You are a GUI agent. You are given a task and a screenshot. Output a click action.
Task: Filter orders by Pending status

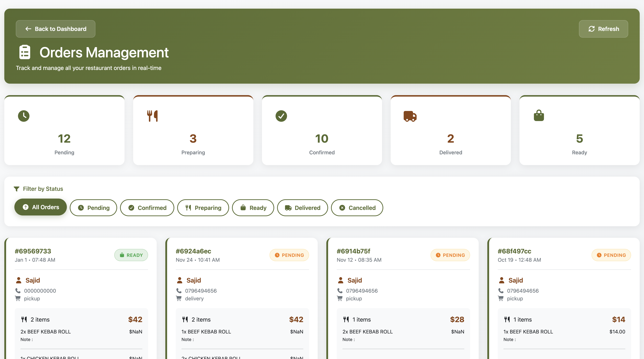click(x=93, y=208)
